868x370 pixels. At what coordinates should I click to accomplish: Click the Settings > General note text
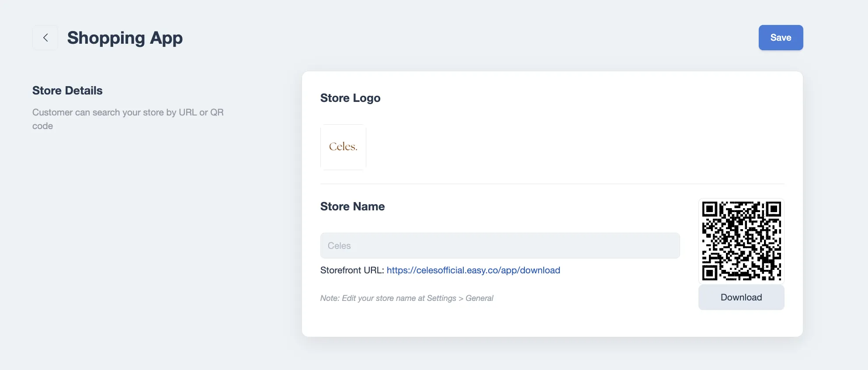click(406, 298)
